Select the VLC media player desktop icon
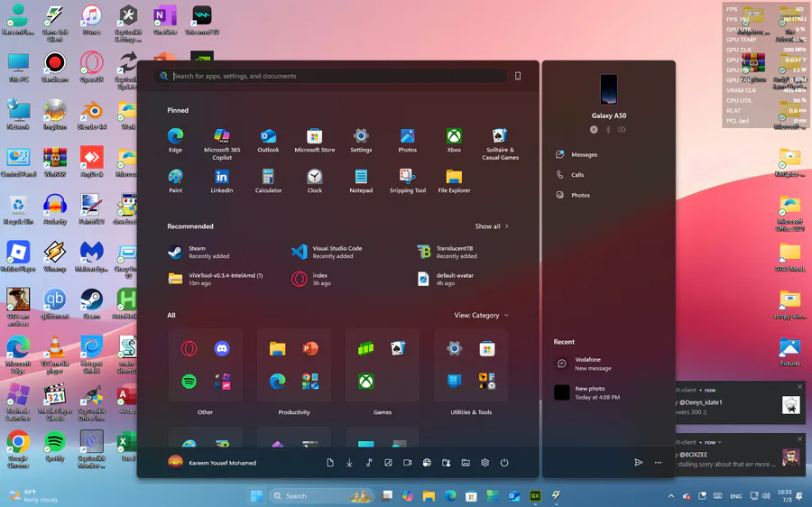The width and height of the screenshot is (812, 507). [55, 355]
